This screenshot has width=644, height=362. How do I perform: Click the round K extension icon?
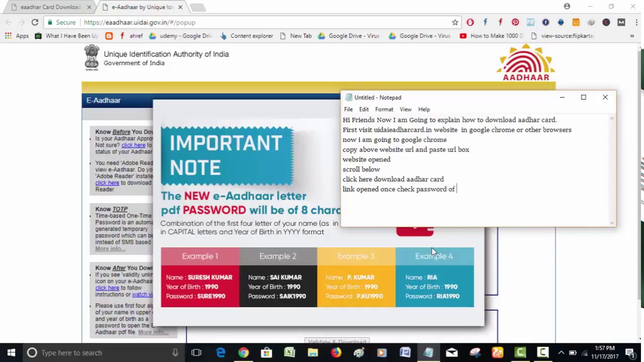pos(606,22)
